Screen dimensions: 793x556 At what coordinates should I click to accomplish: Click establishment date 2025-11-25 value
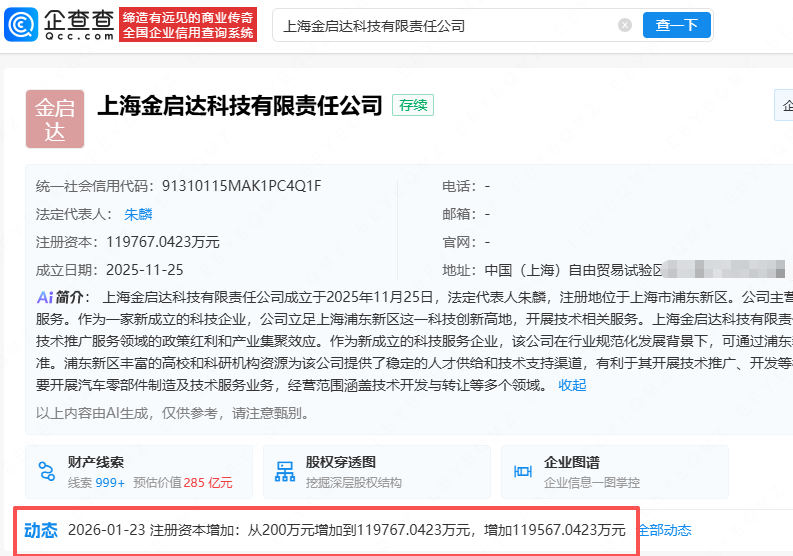(145, 270)
